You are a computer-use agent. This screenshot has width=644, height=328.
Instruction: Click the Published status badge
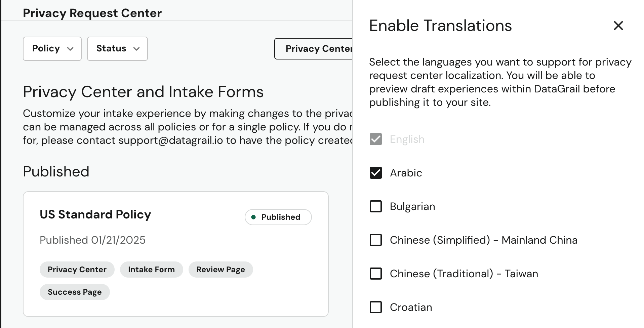point(278,217)
